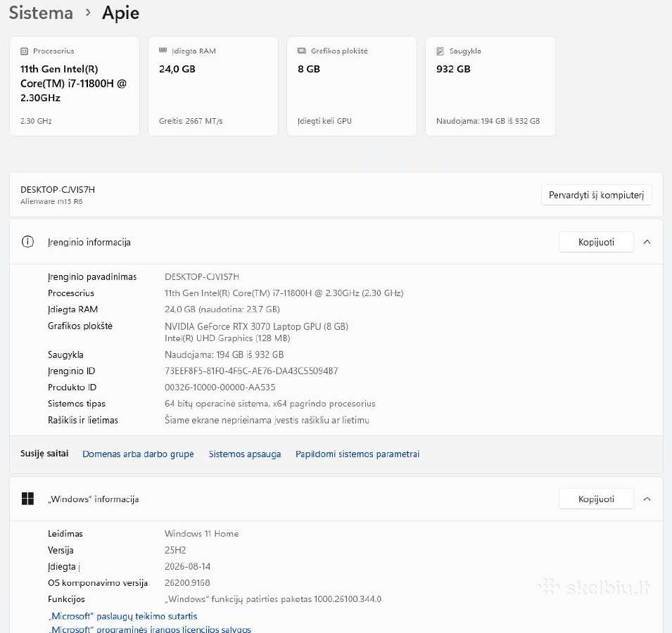Viewport: 672px width, 633px height.
Task: Click Intel(R) UHD Graphics (128 MB) text
Action: click(x=227, y=338)
